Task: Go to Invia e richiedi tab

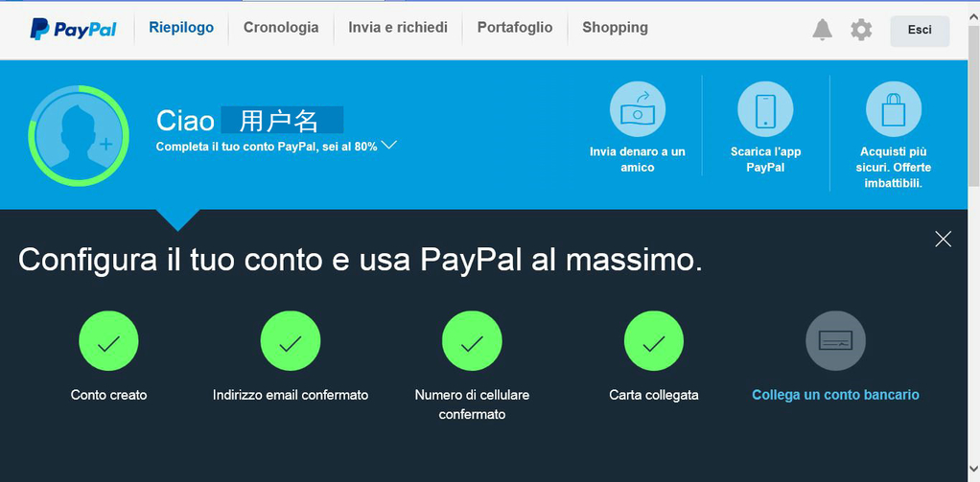Action: (398, 28)
